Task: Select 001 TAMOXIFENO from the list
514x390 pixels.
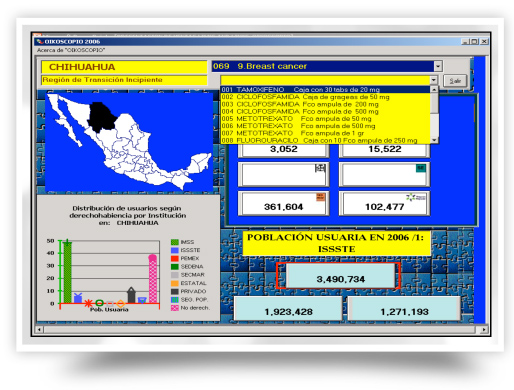Action: 326,89
